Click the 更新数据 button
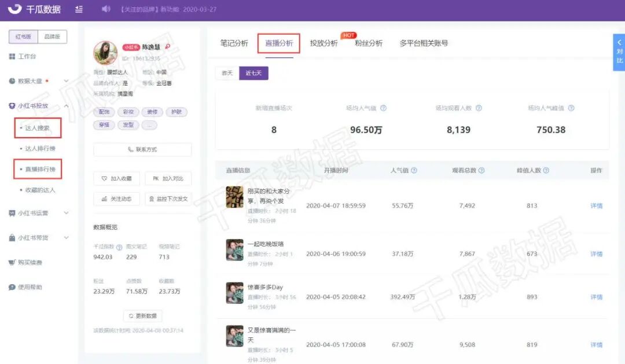This screenshot has width=625, height=364. tap(143, 316)
